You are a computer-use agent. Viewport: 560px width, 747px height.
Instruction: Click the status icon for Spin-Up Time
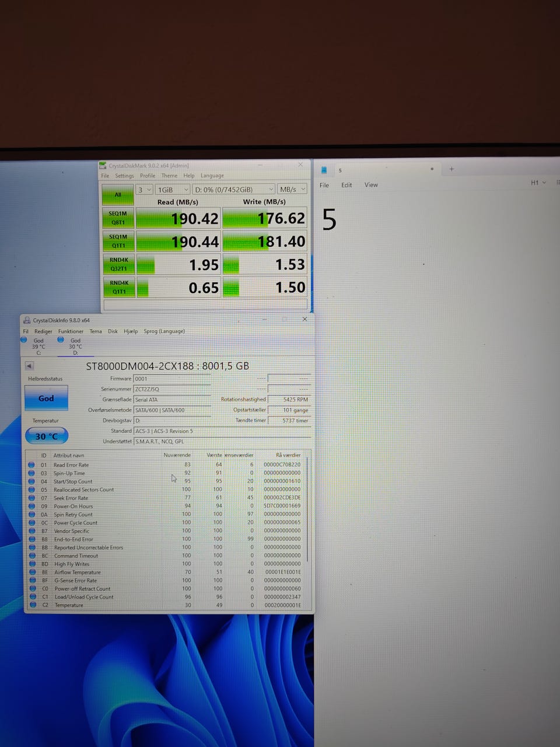[x=32, y=473]
